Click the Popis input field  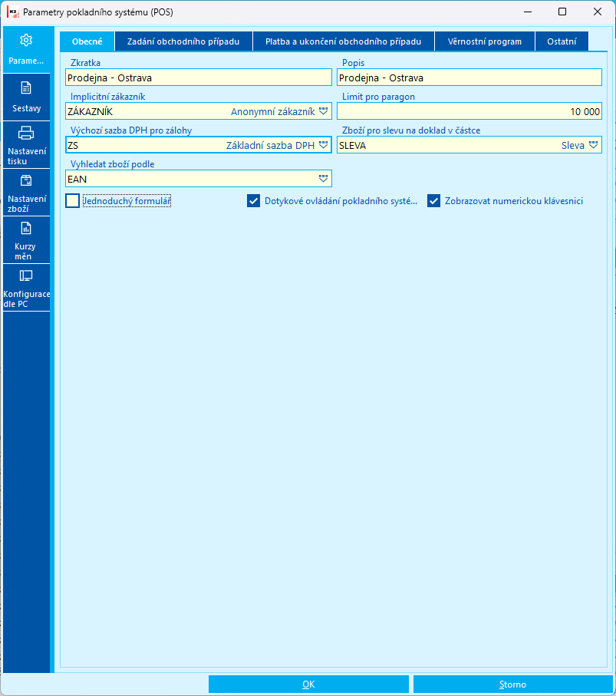469,78
